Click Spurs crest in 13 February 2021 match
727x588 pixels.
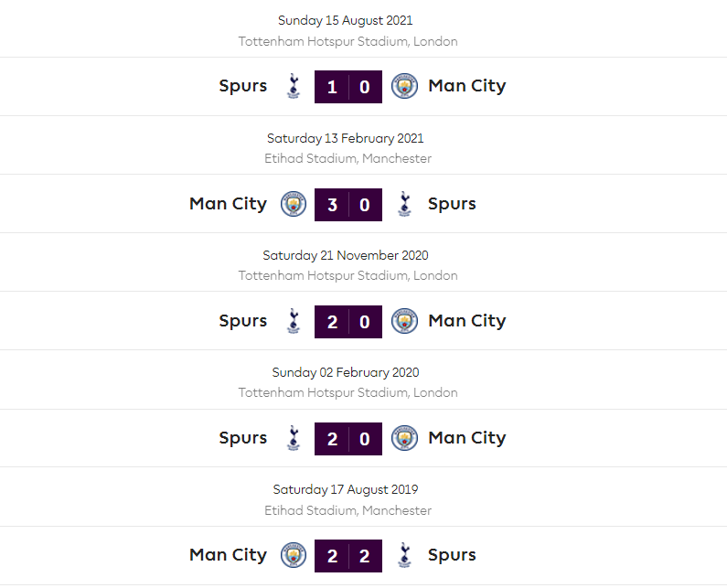[404, 204]
